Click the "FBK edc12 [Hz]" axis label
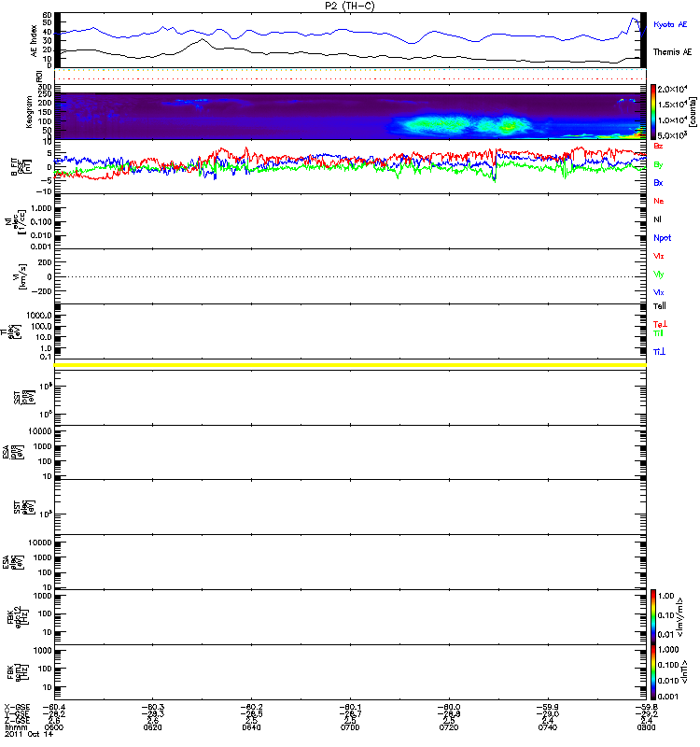 18,616
